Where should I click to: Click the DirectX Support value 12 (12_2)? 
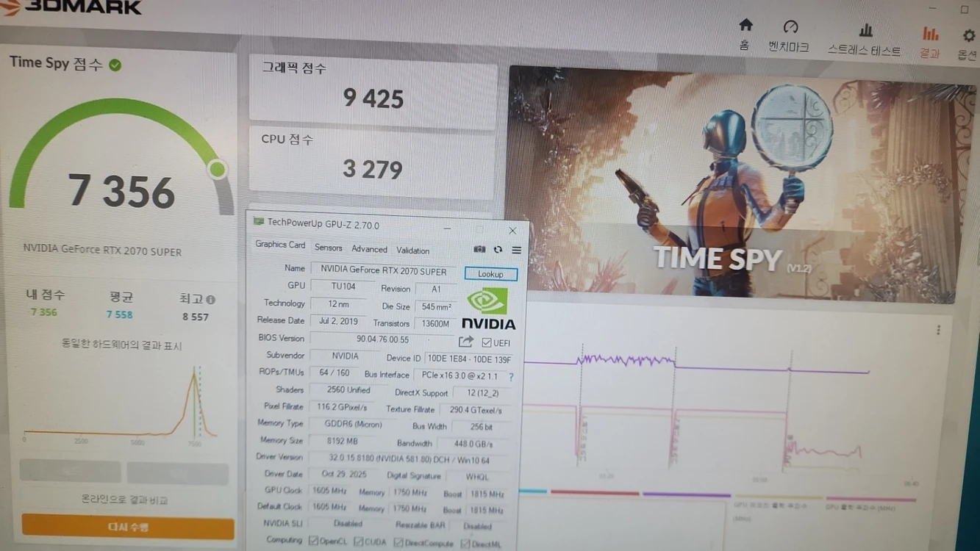(x=483, y=394)
